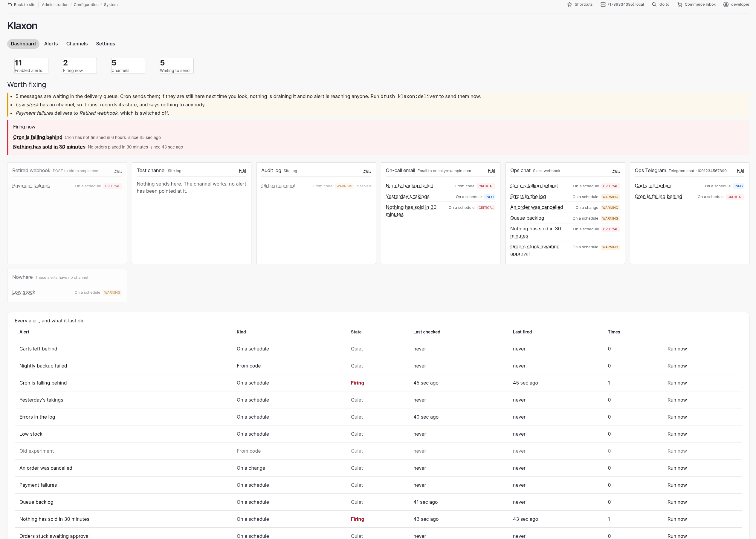The width and height of the screenshot is (756, 539).
Task: Open Shortcuts via the star icon
Action: click(x=569, y=5)
